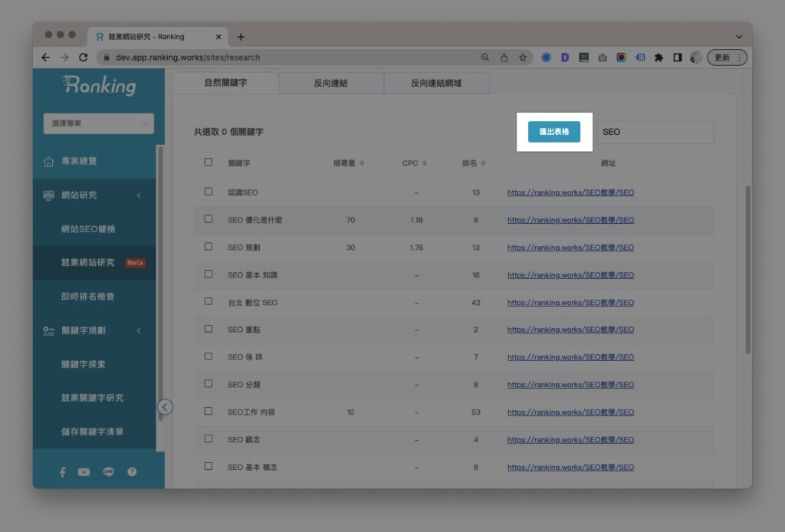Open the URL link in SEO 重點 row

(570, 330)
